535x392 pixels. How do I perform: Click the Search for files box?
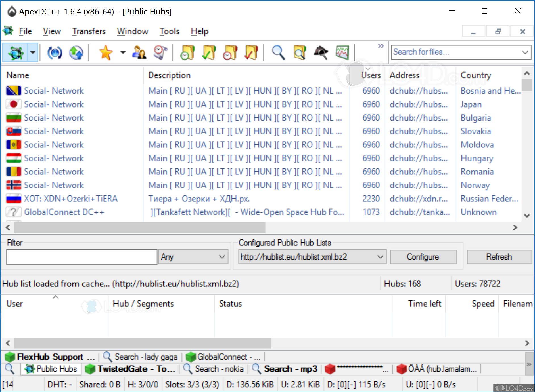pyautogui.click(x=456, y=52)
